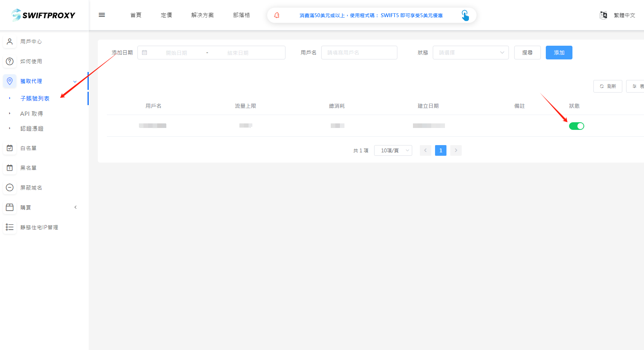Click the 屏蔽域名 minus circle icon
Screen dimensions: 644x350
pos(10,188)
